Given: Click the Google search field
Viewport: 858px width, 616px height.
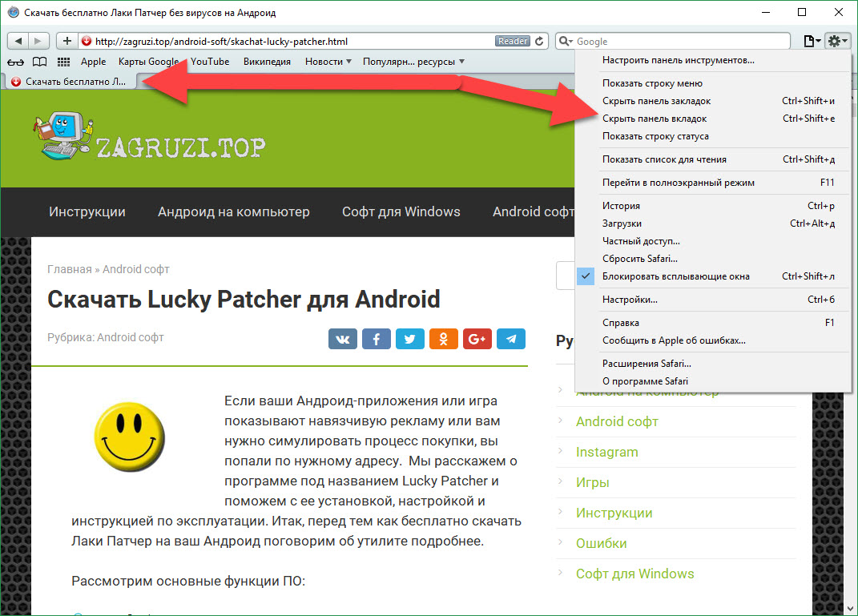Looking at the screenshot, I should [681, 41].
